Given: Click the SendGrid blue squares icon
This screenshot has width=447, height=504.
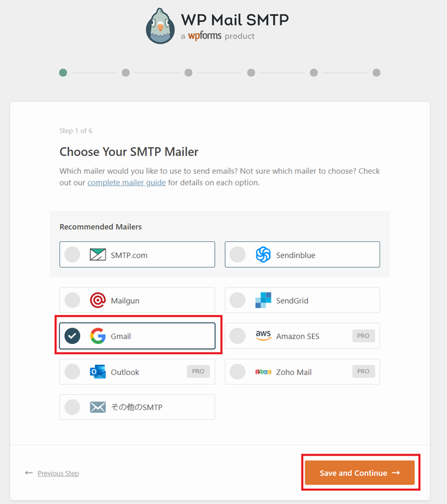Looking at the screenshot, I should (x=263, y=300).
